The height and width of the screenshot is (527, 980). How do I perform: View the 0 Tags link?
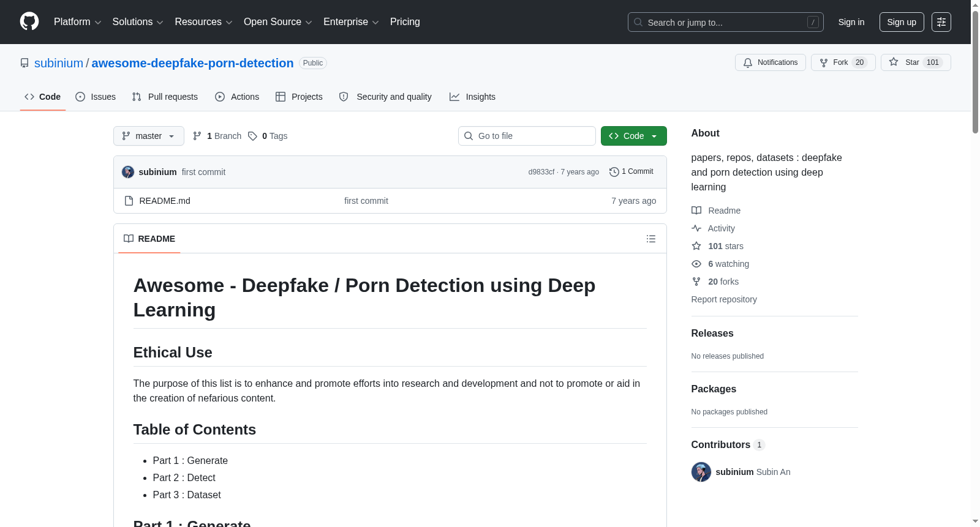[268, 136]
